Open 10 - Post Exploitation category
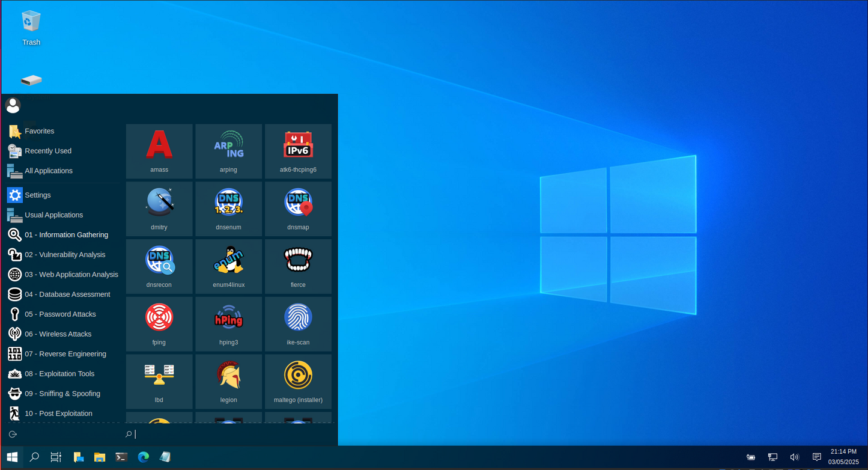This screenshot has width=868, height=470. point(64,414)
